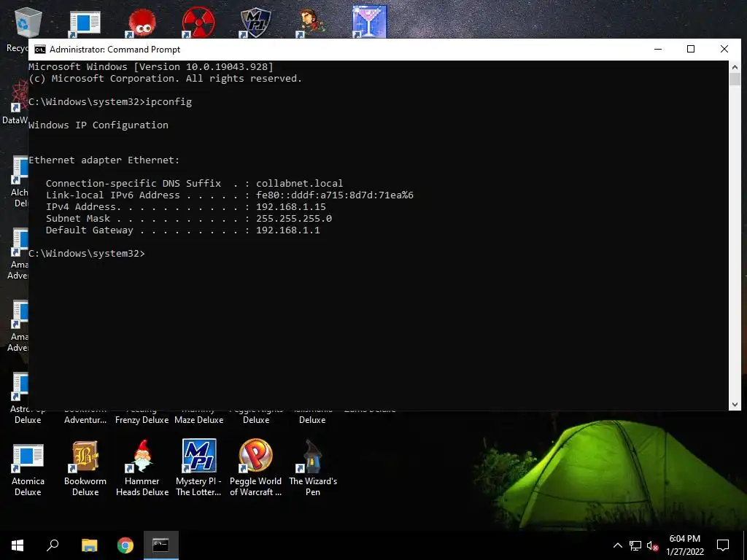Launch Hammer Heads Deluxe shortcut
Screen dimensions: 747x560
pos(142,470)
